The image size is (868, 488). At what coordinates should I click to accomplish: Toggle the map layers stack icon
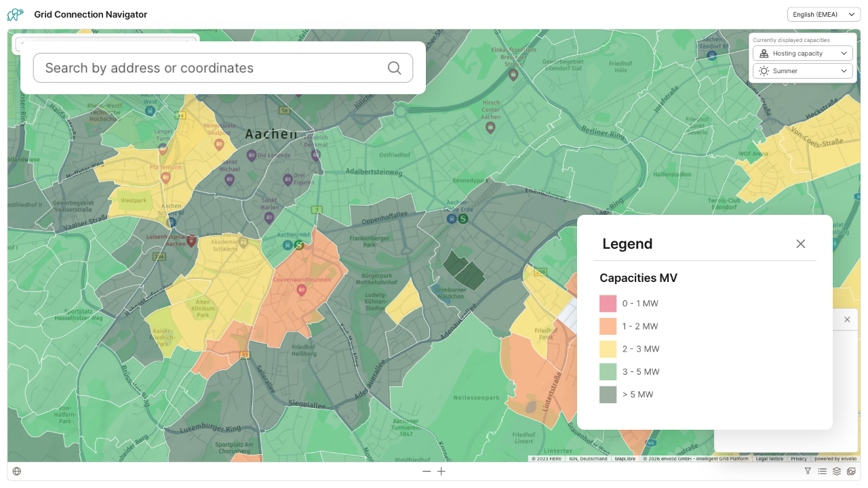coord(837,471)
